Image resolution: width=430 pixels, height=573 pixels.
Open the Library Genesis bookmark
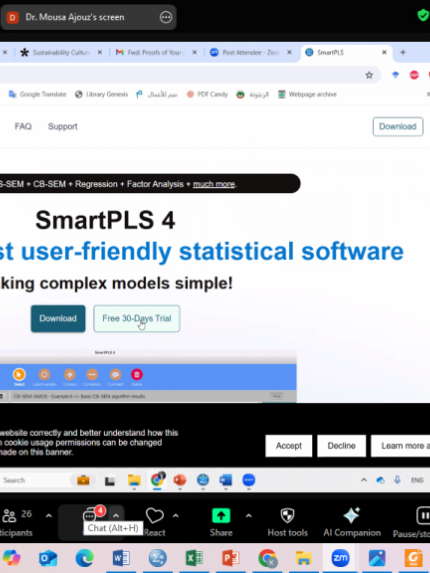click(102, 94)
